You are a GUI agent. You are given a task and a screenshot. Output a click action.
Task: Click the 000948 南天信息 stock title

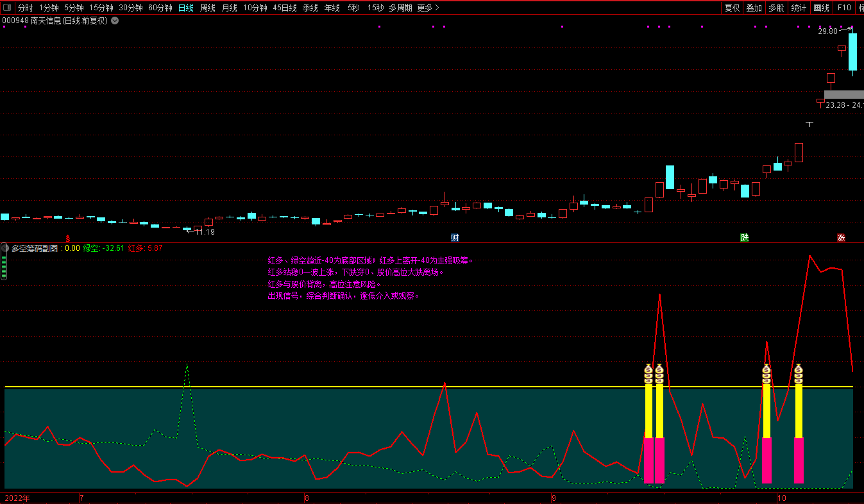point(55,21)
